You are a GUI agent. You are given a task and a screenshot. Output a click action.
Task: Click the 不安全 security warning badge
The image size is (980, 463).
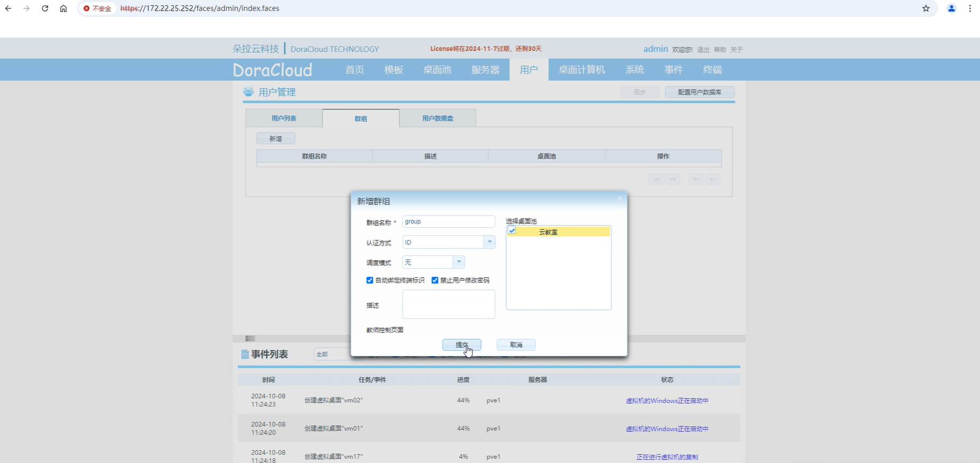pyautogui.click(x=97, y=9)
